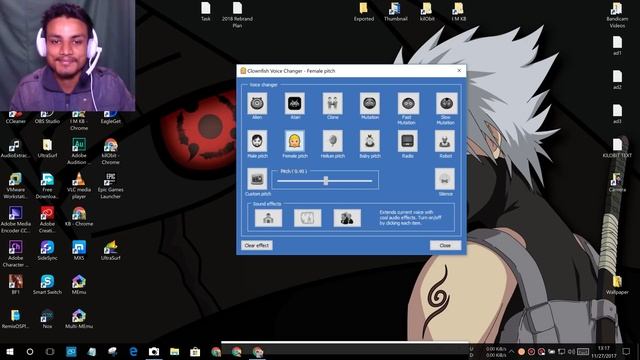Open the Wallpaper folder on desktop
Viewport: 640px width, 360px height.
pos(617,285)
